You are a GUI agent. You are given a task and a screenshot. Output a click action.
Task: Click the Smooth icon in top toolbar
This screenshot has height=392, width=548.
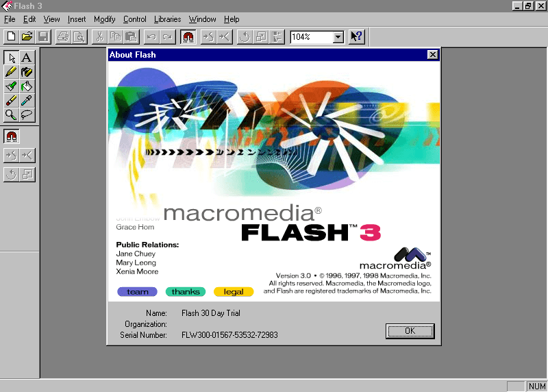[x=208, y=37]
